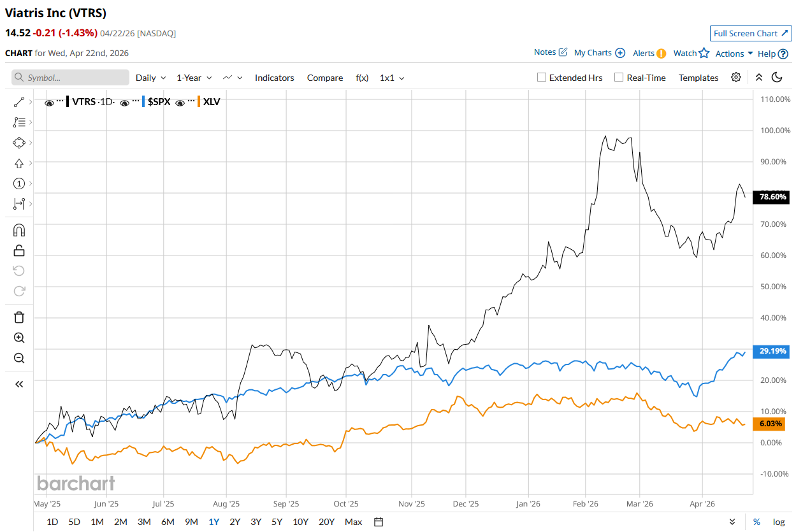Image resolution: width=796 pixels, height=532 pixels.
Task: Click the $SPX blue color swatch
Action: [x=144, y=101]
